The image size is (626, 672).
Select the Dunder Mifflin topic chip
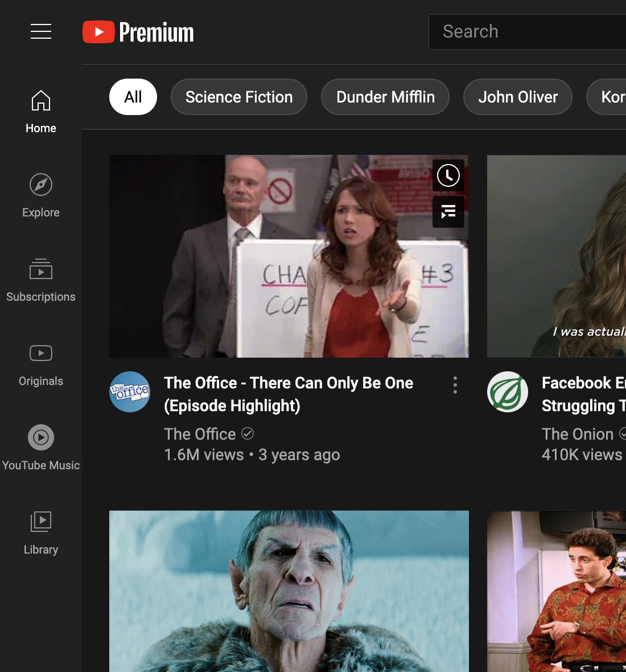tap(385, 97)
